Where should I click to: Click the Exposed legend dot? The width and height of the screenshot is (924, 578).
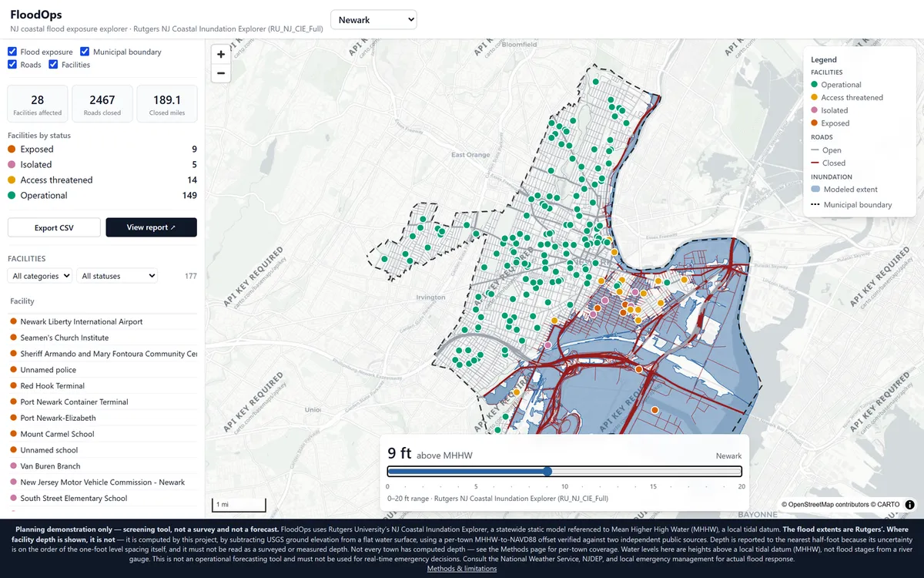point(815,123)
